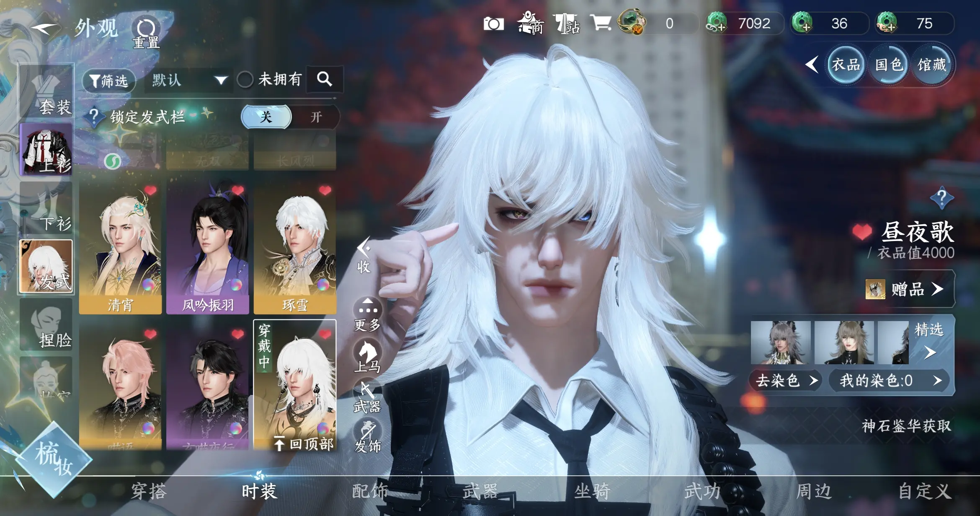Switch to the 自定义 bottom tab
The image size is (980, 516).
[925, 491]
